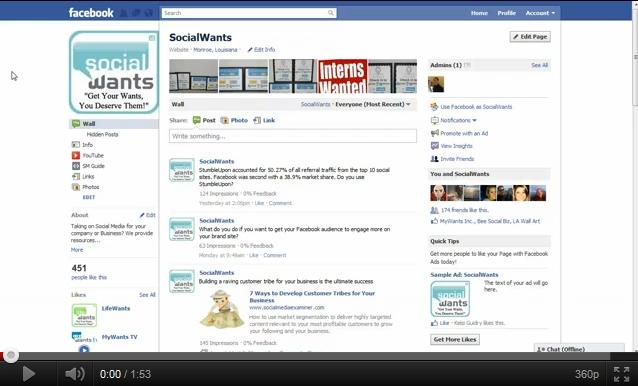The width and height of the screenshot is (638, 386).
Task: Open the admin profile photo
Action: [436, 84]
